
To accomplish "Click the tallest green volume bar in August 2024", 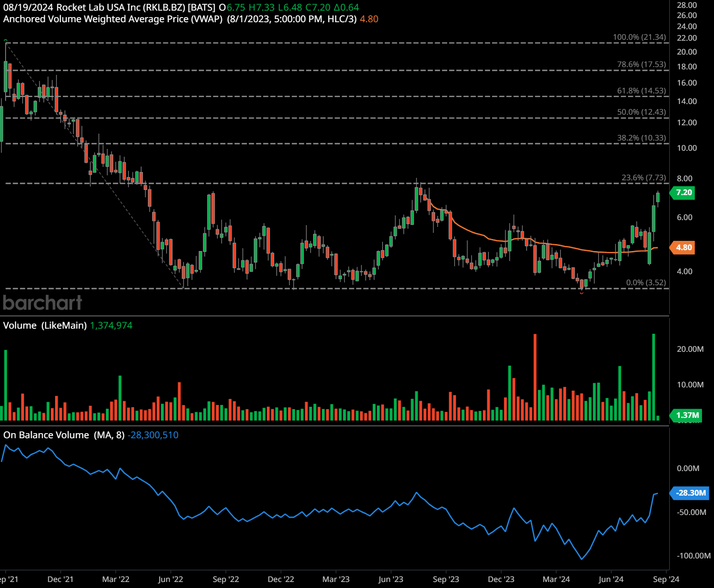I will coord(654,377).
